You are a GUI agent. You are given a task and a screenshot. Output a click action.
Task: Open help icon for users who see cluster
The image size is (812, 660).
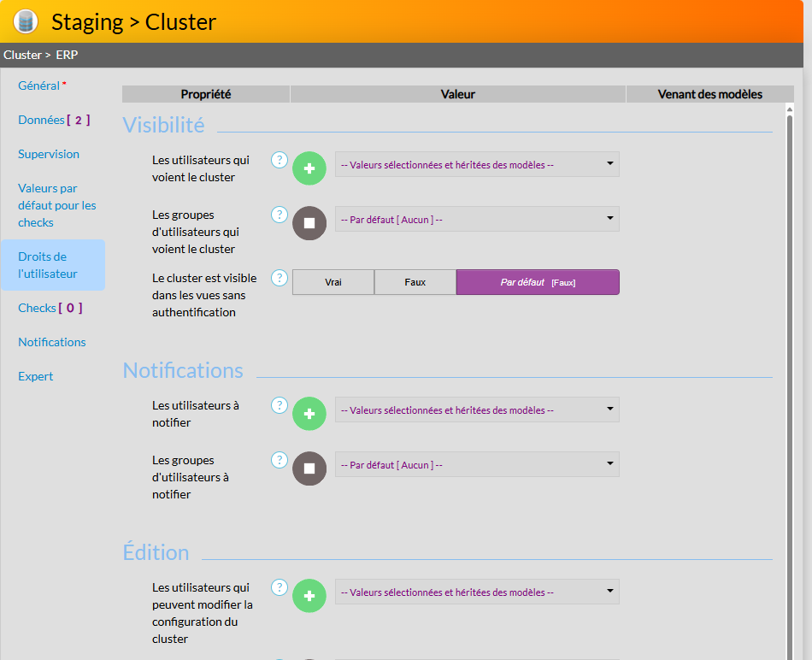[279, 160]
